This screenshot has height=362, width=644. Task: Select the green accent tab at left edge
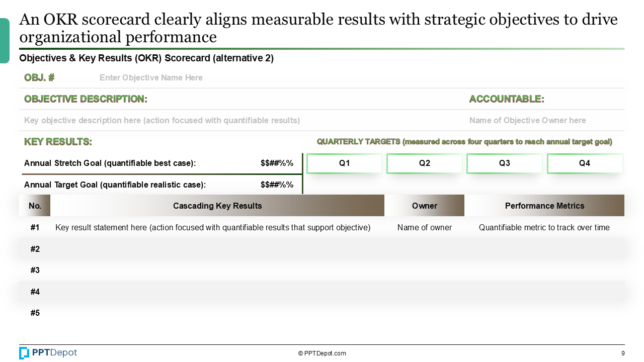click(x=5, y=41)
